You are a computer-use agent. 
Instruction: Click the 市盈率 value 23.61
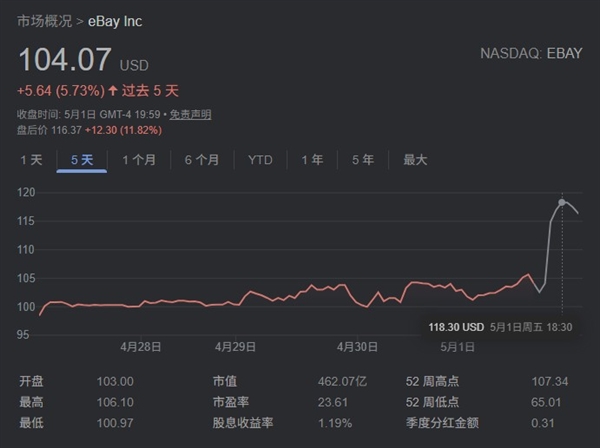coord(333,402)
